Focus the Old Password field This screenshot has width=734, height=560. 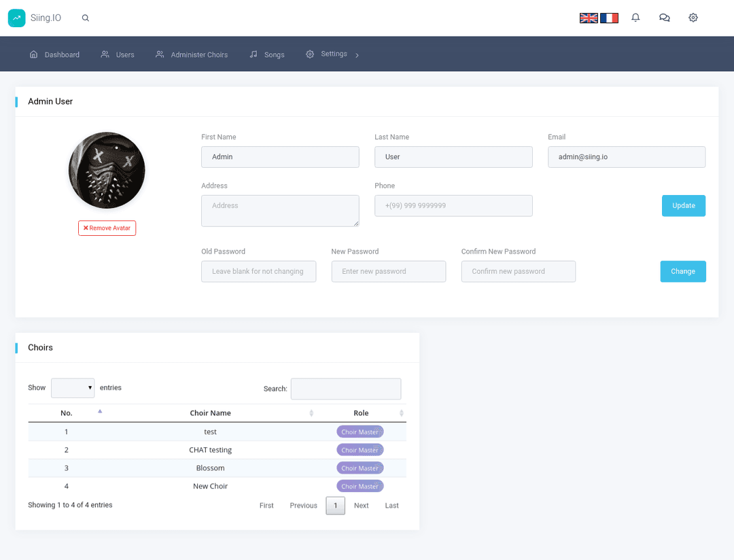tap(258, 272)
